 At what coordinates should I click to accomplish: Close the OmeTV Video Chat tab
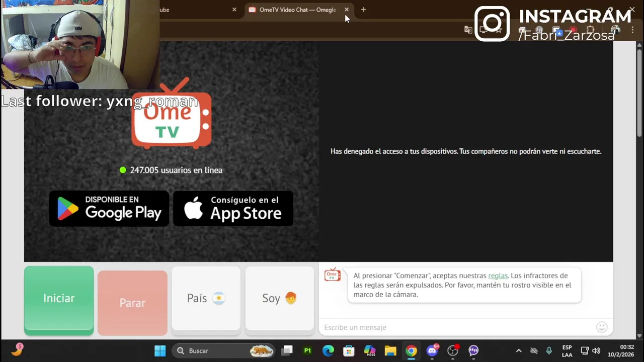[347, 10]
